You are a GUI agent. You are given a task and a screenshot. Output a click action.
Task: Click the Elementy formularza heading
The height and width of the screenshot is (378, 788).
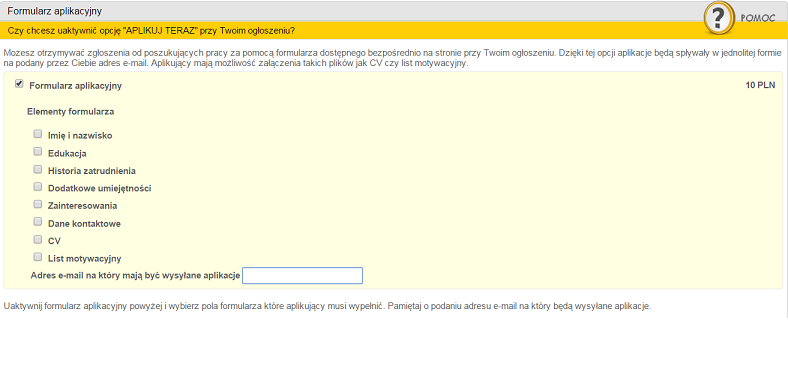[70, 112]
